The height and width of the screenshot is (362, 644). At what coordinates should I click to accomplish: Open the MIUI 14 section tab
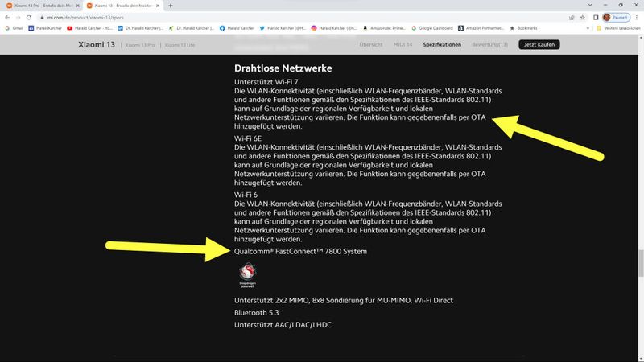point(402,44)
